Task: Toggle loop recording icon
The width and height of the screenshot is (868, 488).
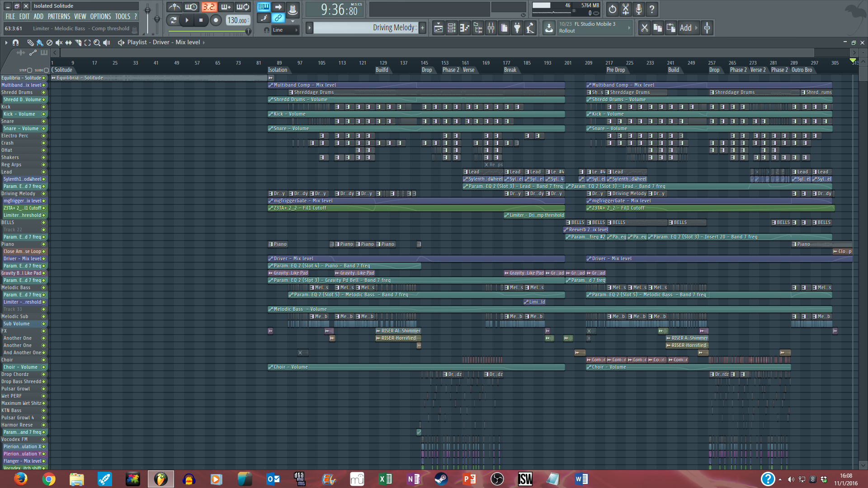Action: (243, 7)
